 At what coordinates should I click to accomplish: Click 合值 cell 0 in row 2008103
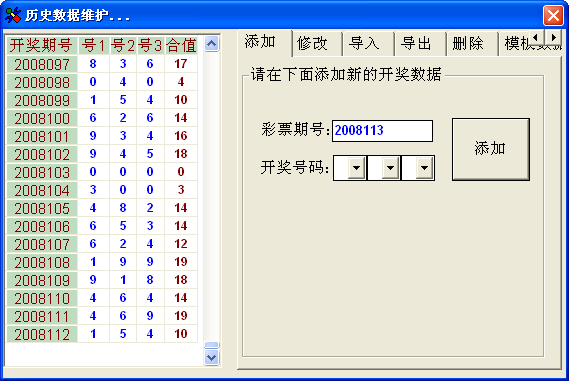tap(181, 172)
